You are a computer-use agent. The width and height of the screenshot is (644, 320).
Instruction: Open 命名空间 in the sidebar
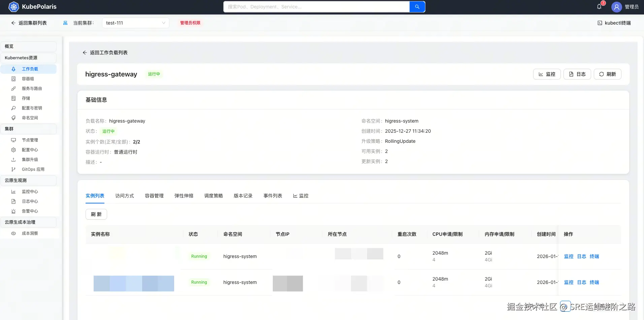point(29,118)
